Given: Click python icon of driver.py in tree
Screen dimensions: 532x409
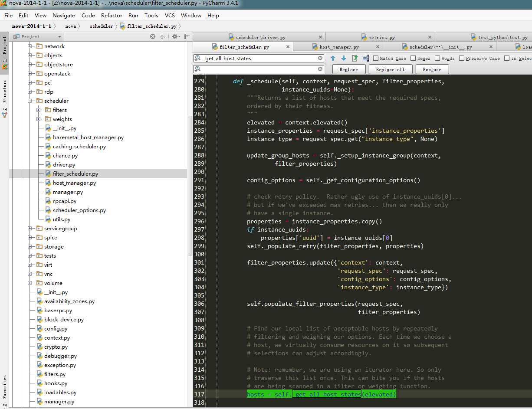Looking at the screenshot, I should click(48, 165).
